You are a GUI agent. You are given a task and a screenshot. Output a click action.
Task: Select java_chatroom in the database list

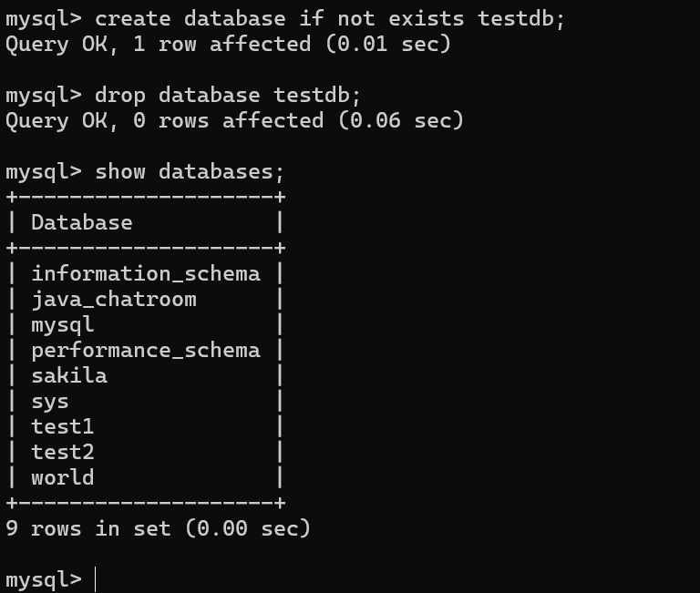click(x=114, y=299)
